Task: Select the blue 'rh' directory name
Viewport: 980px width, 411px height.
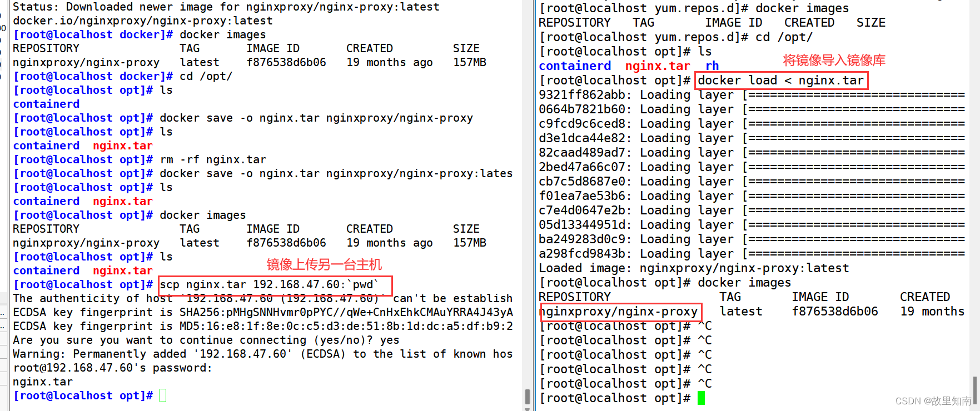Action: [x=712, y=66]
